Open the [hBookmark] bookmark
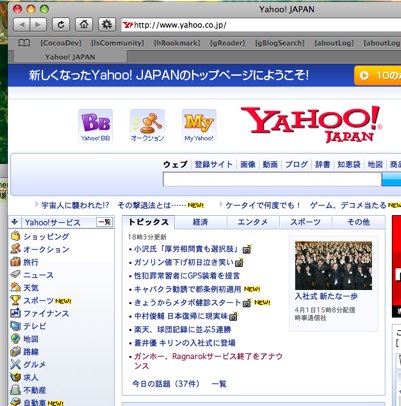401x406 pixels. click(x=177, y=43)
